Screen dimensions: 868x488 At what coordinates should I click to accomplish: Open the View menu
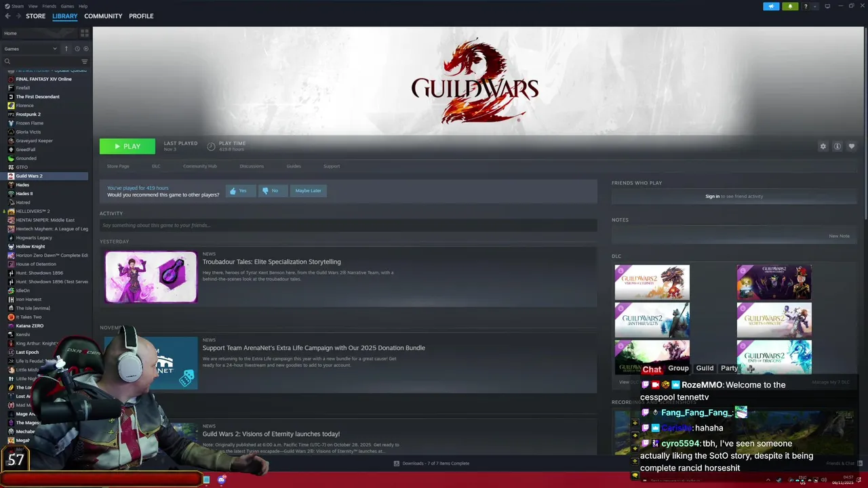(x=33, y=6)
